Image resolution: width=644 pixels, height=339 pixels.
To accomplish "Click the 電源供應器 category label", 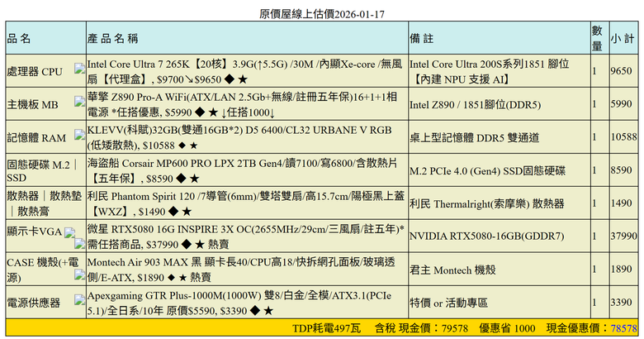I will click(34, 303).
